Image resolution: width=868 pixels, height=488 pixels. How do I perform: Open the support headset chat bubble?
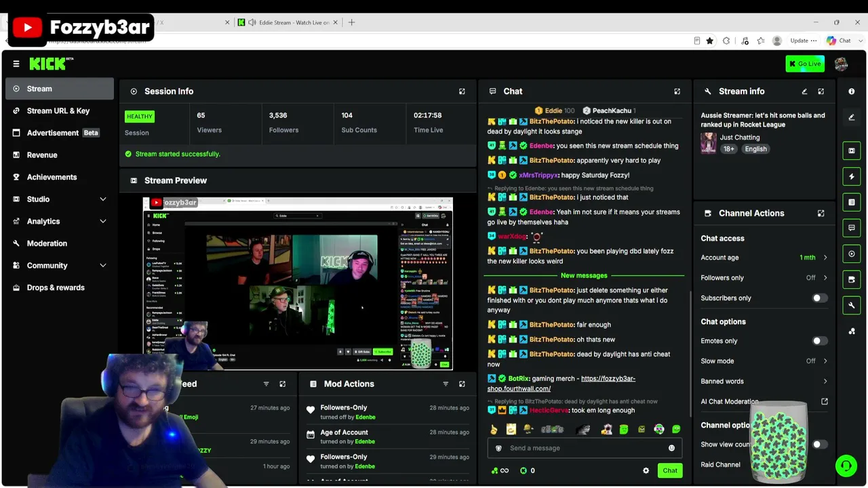tap(846, 466)
